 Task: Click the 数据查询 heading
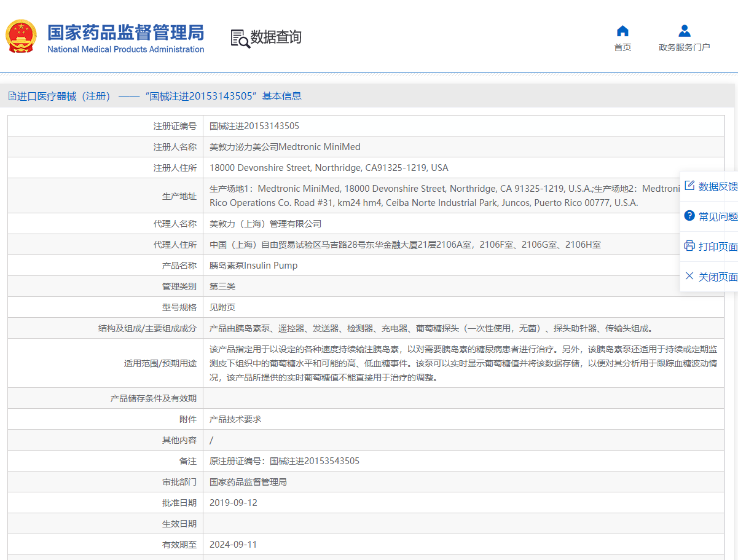tap(276, 37)
